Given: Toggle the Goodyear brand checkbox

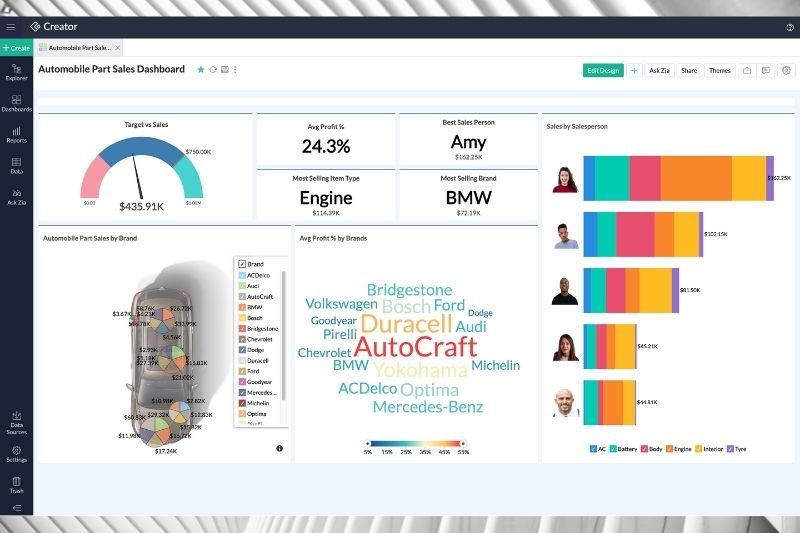Looking at the screenshot, I should 242,382.
